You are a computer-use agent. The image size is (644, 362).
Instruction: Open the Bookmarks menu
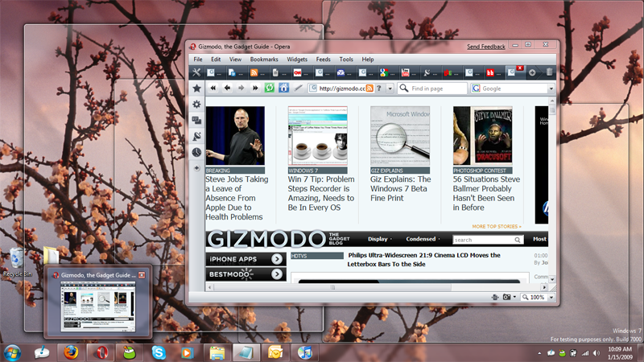tap(264, 59)
